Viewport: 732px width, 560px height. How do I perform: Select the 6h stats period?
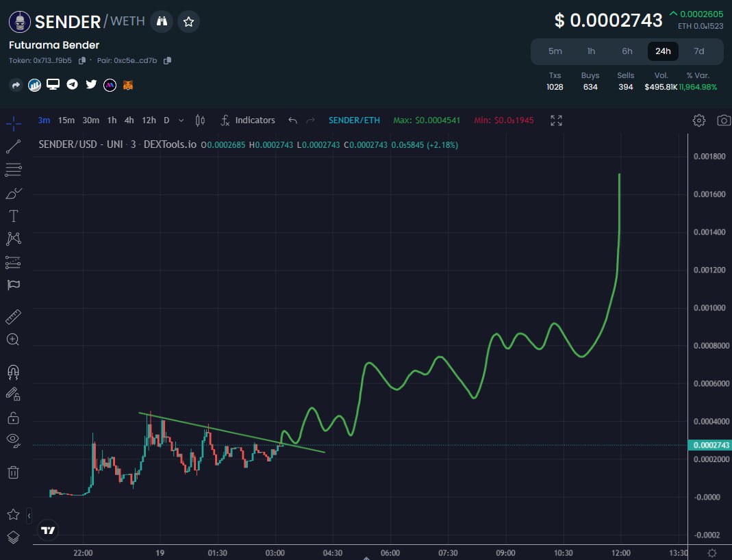point(627,51)
